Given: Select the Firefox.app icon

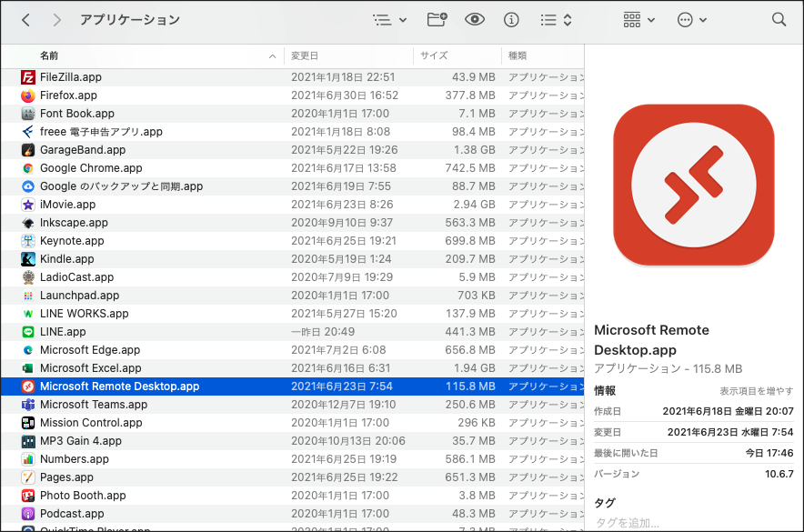Looking at the screenshot, I should pyautogui.click(x=28, y=95).
